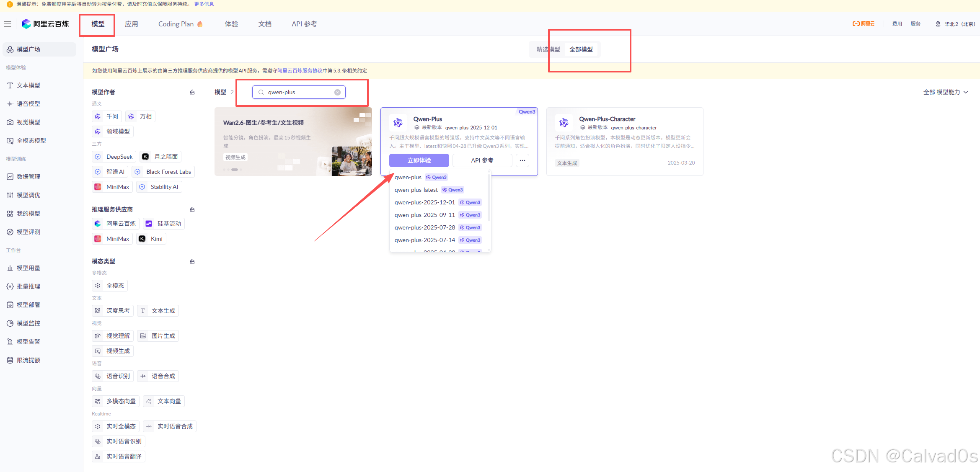Expand the 全部 模型能力 dropdown
This screenshot has height=472, width=980.
click(946, 92)
